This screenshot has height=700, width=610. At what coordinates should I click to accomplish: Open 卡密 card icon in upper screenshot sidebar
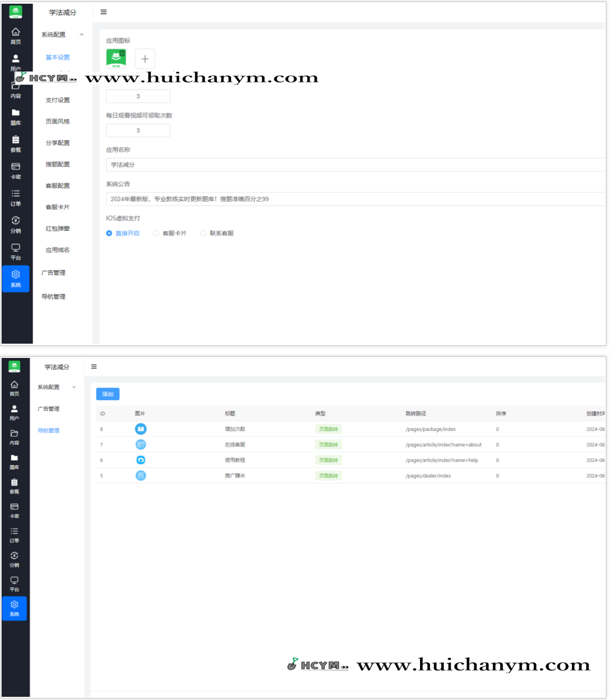pyautogui.click(x=16, y=167)
